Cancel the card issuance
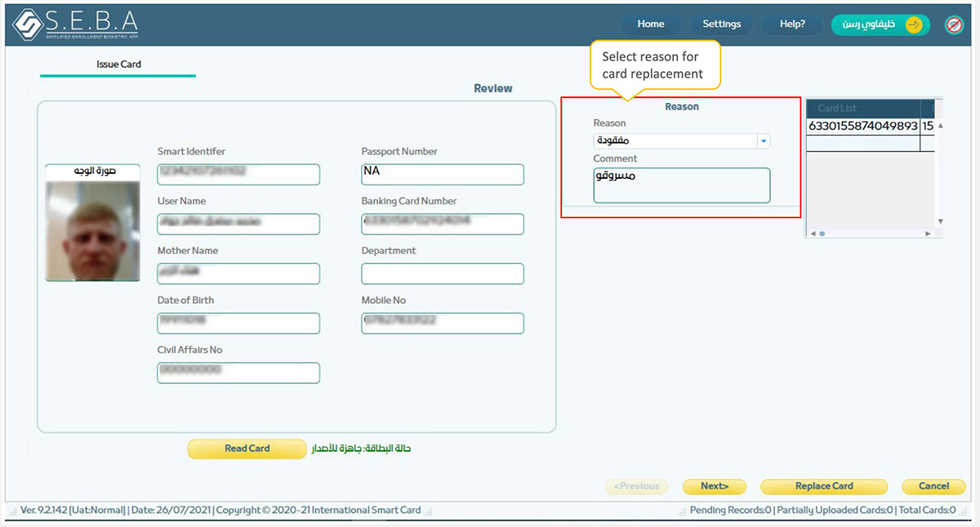The width and height of the screenshot is (980, 527). pyautogui.click(x=933, y=486)
